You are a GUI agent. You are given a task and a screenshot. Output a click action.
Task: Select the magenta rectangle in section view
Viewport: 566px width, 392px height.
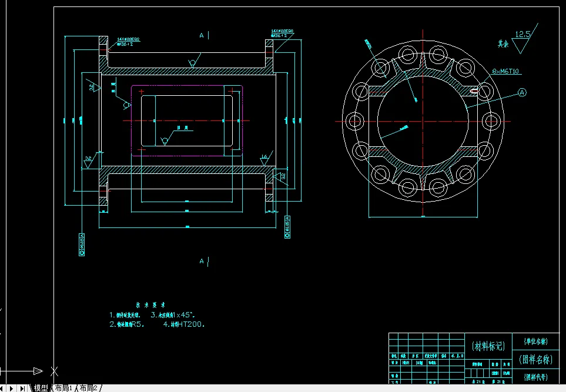(187, 121)
